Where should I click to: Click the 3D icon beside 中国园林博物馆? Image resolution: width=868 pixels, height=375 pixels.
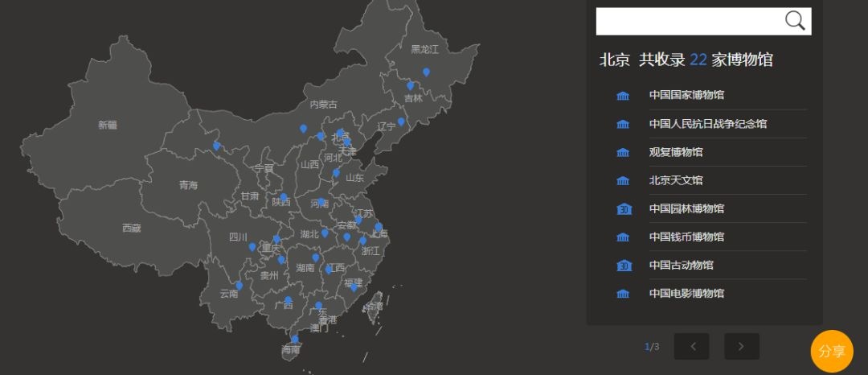[x=624, y=209]
